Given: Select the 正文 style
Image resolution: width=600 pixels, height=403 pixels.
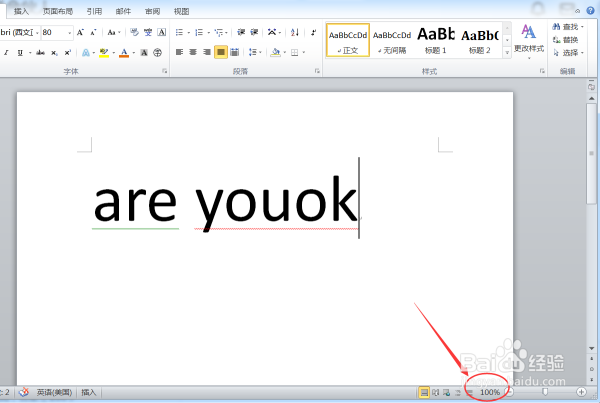Looking at the screenshot, I should point(348,40).
